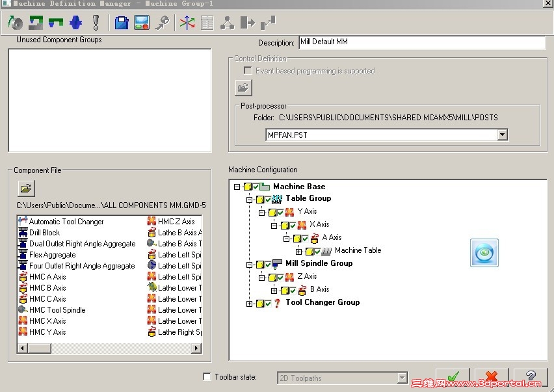Click the question mark help button
Viewport: 554px width, 392px height.
531,377
